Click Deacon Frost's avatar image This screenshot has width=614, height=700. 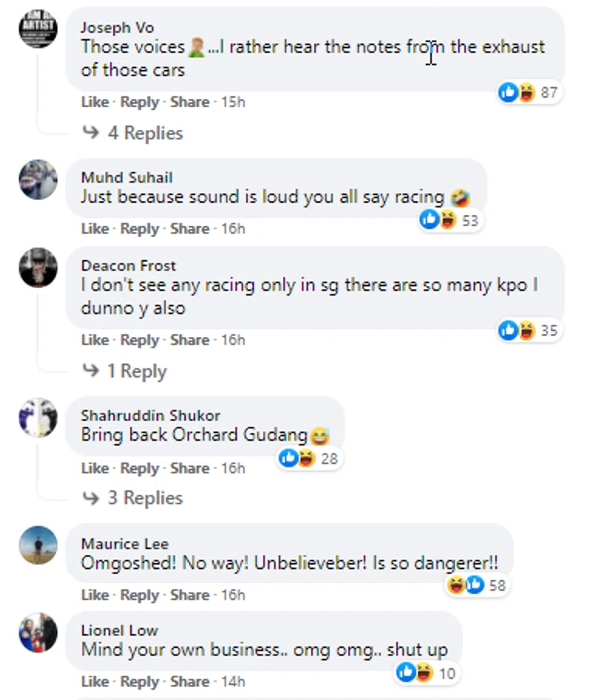38,267
